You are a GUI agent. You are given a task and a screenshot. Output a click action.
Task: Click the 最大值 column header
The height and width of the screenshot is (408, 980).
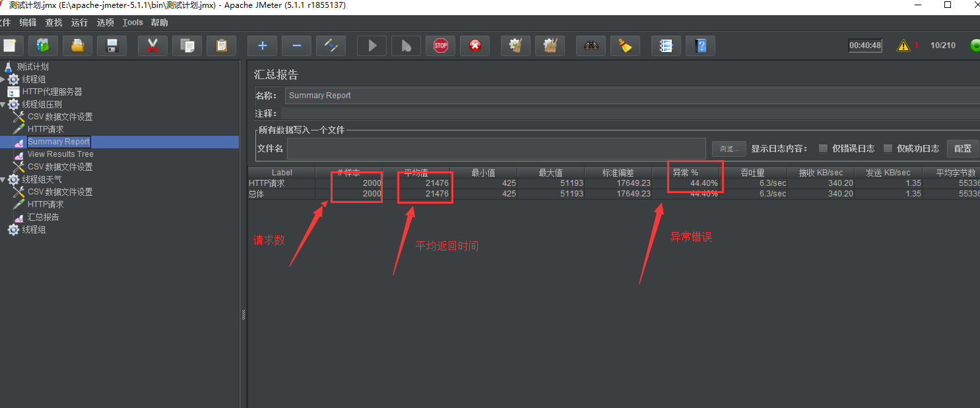pyautogui.click(x=551, y=173)
